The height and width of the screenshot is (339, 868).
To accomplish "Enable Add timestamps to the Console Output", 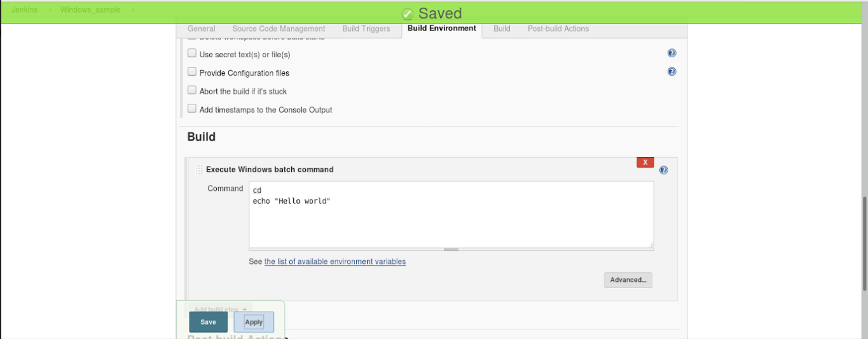I will 192,109.
